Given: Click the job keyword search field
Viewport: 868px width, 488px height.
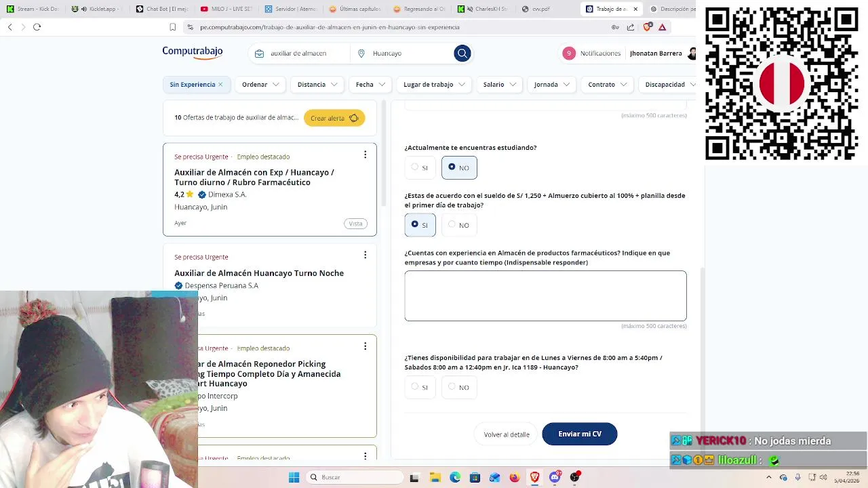Looking at the screenshot, I should point(299,53).
